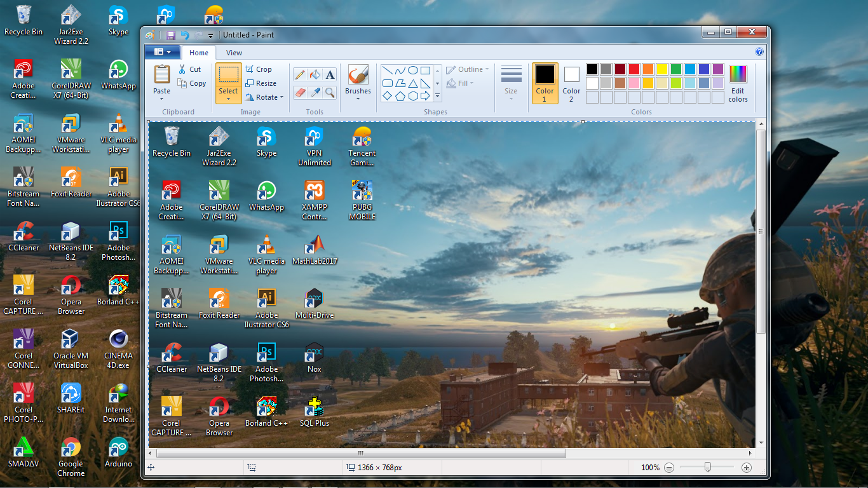Activate the Text tool
The height and width of the screenshot is (488, 868).
[330, 74]
